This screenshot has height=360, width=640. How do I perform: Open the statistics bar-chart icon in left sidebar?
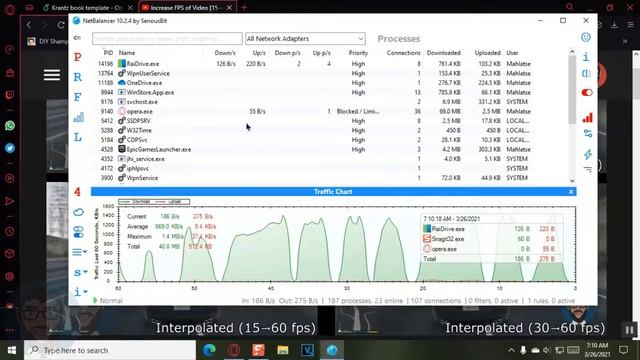click(x=78, y=118)
